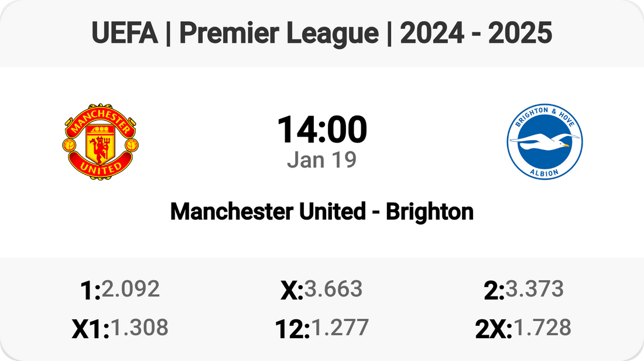
Task: Click the "X1:" bet label
Action: (x=91, y=329)
